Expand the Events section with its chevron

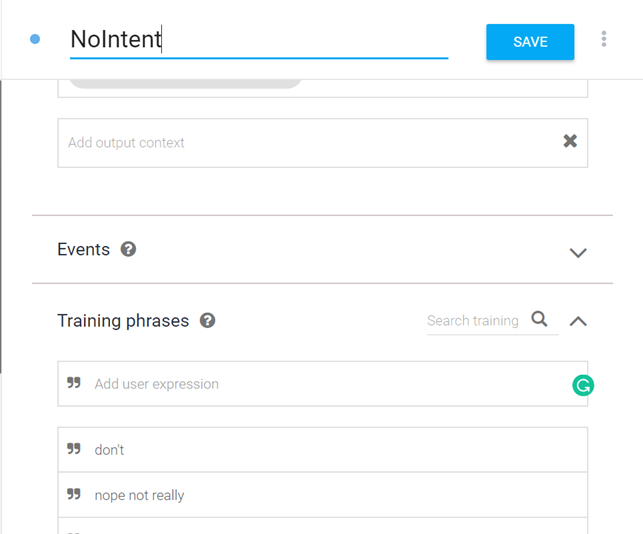pos(578,252)
